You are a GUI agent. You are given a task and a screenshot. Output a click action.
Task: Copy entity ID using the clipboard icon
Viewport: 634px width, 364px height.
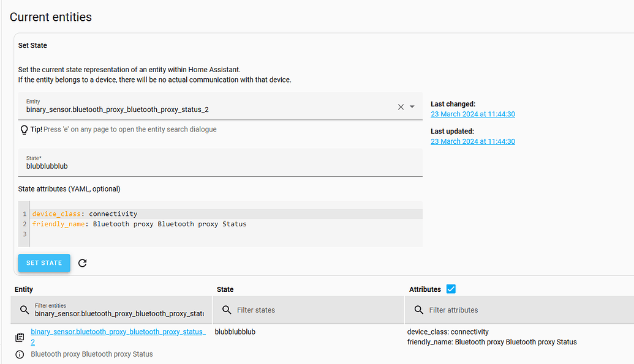click(20, 337)
